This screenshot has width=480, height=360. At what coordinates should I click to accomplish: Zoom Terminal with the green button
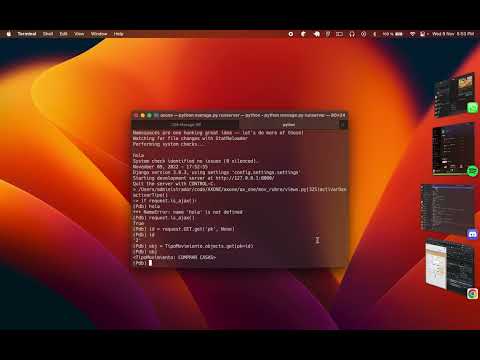pyautogui.click(x=149, y=115)
